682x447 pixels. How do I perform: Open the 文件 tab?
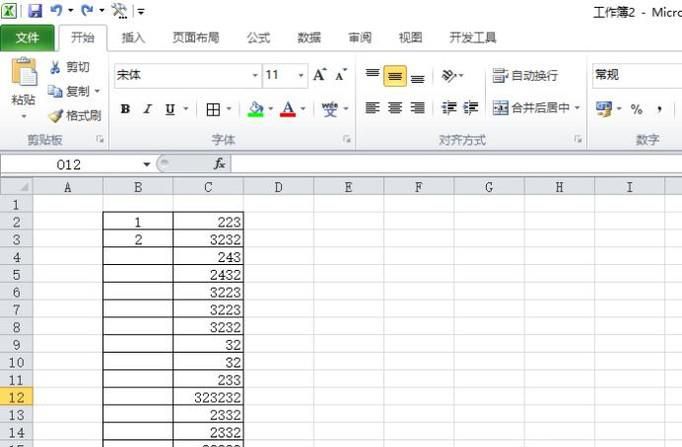27,38
